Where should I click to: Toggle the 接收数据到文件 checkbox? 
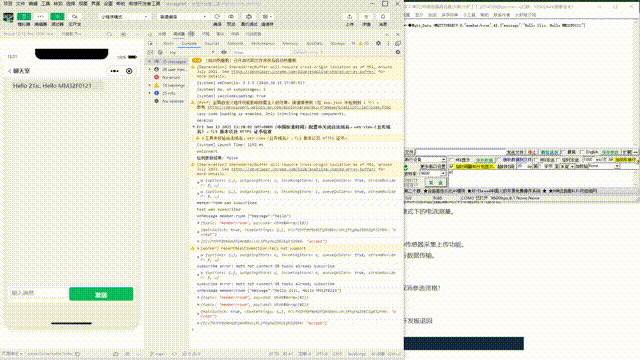point(499,160)
